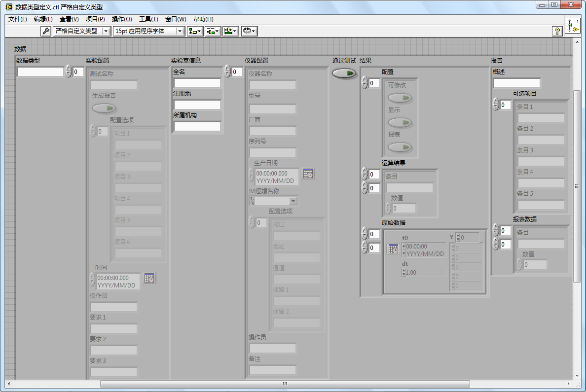Click the VI icon pane at top right
This screenshot has width=586, height=392.
572,26
